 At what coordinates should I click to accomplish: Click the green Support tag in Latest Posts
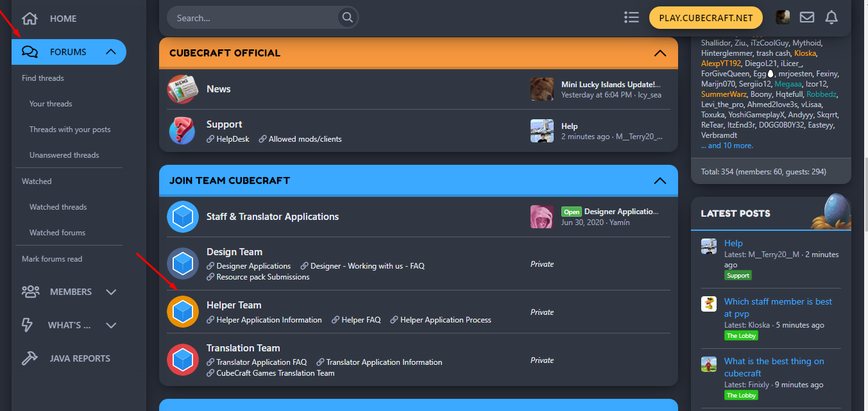(738, 276)
